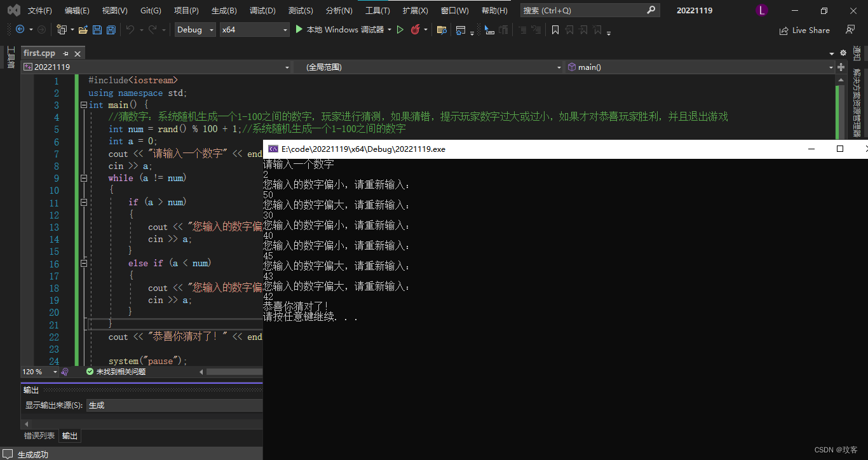Click the 生成成功 status bar text
The image size is (868, 460).
32,454
